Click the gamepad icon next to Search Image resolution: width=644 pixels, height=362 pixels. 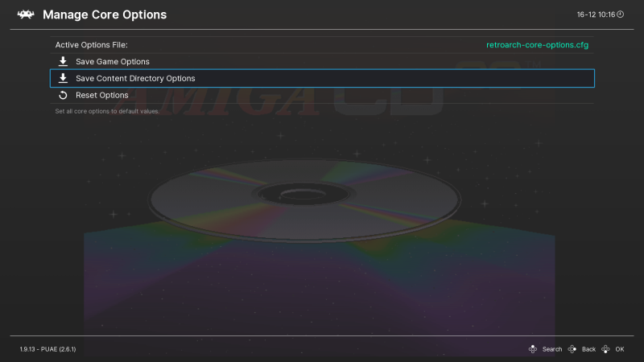(x=533, y=349)
